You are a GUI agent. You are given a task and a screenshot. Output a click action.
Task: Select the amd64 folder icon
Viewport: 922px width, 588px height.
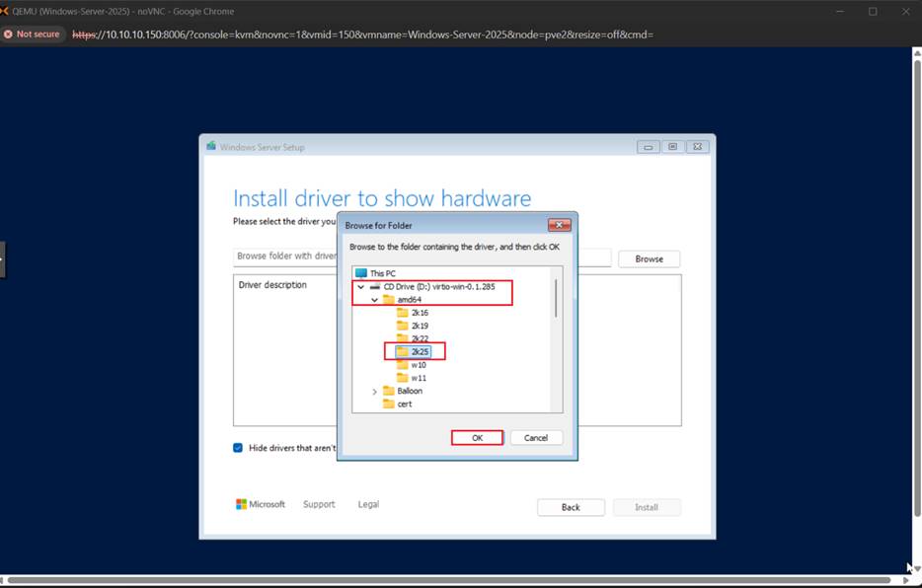tap(389, 299)
